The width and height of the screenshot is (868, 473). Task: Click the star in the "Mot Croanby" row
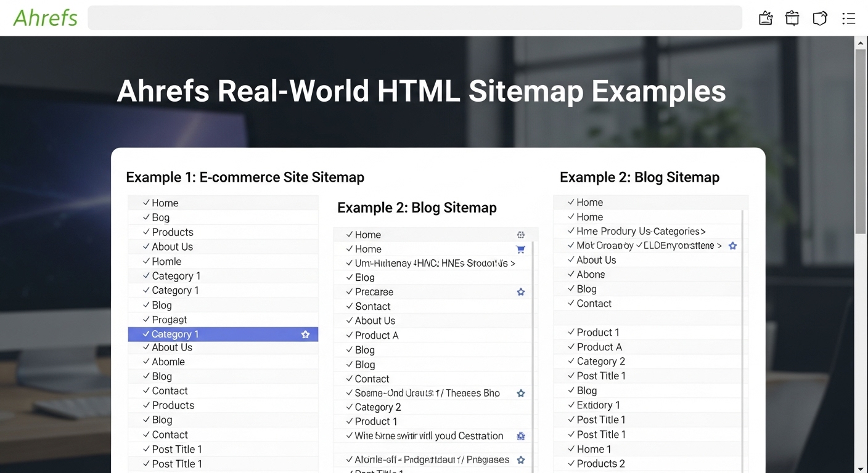click(732, 246)
